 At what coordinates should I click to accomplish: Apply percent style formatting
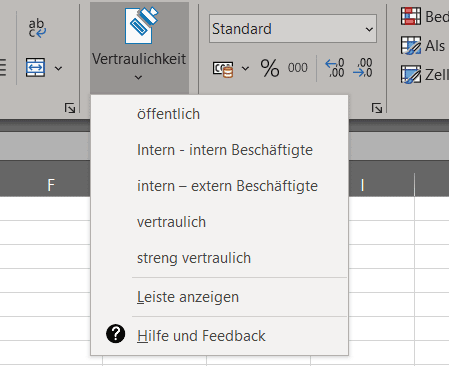click(x=270, y=68)
